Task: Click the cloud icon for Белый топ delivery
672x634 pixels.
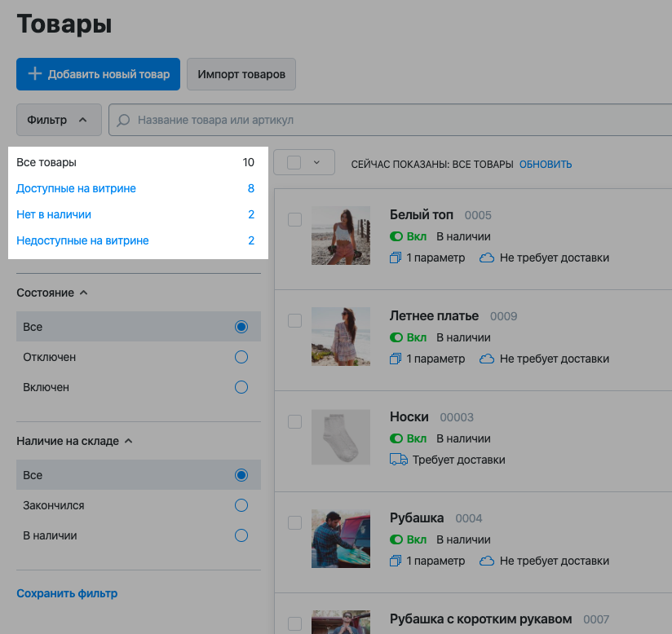Action: click(486, 258)
